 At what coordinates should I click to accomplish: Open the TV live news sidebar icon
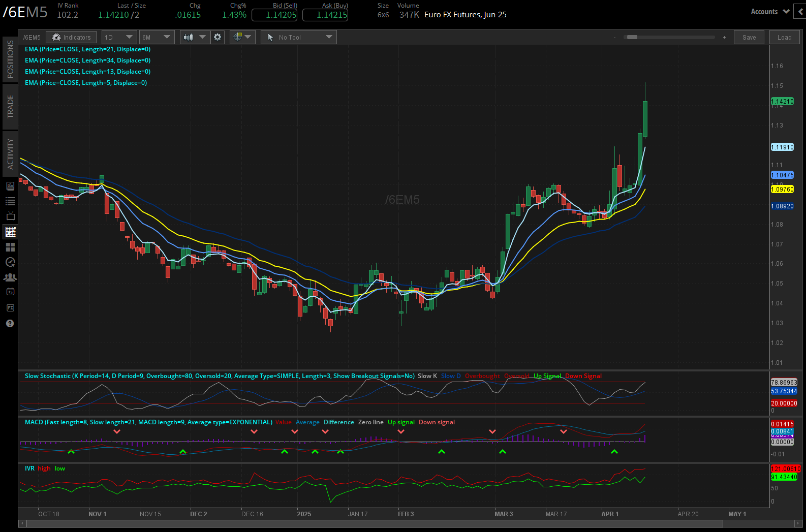click(x=10, y=216)
